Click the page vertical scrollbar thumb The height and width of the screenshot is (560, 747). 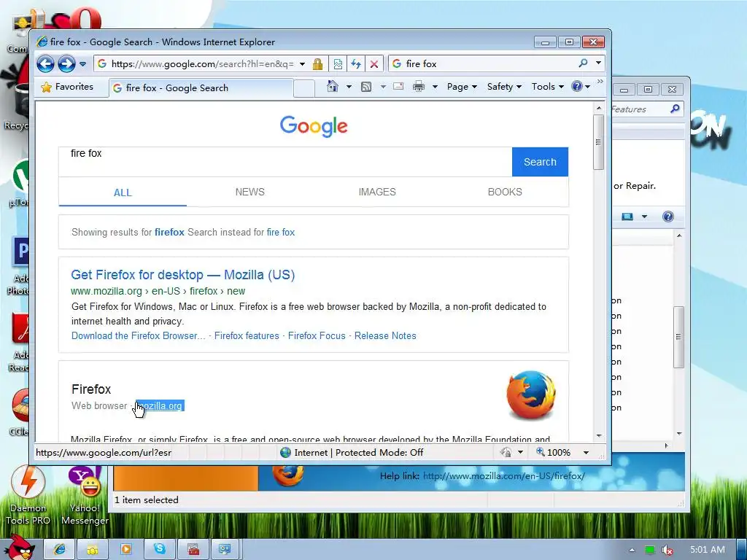(x=598, y=142)
